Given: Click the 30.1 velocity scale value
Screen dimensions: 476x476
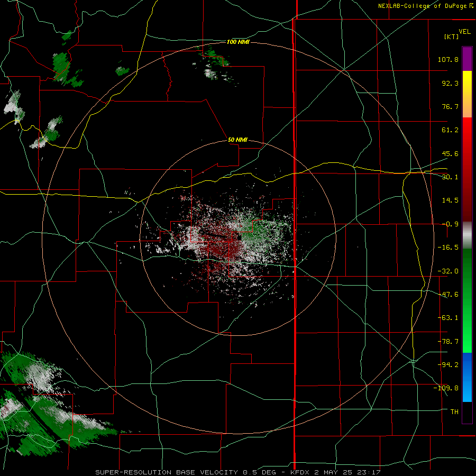Looking at the screenshot, I should point(450,177).
